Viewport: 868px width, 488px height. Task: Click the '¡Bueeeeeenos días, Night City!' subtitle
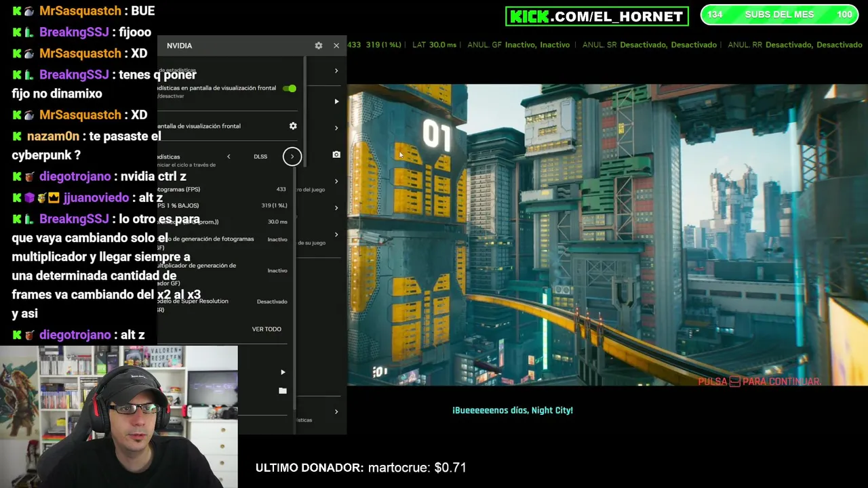tap(513, 410)
